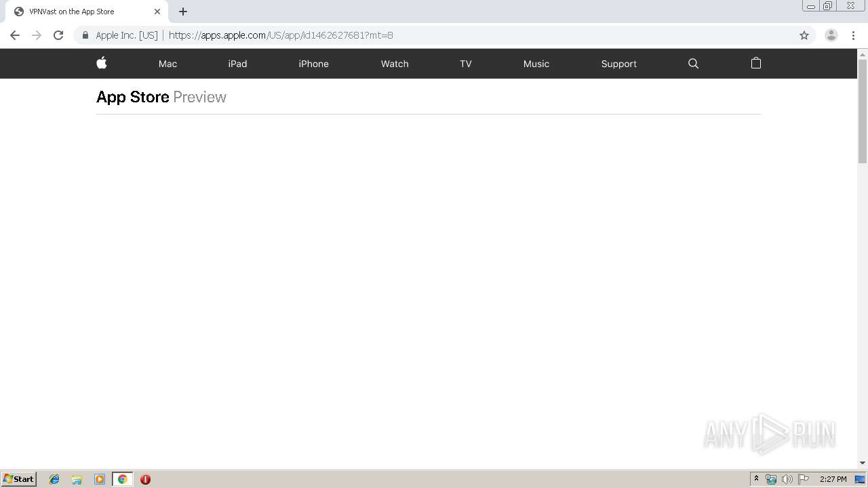Open the iPad section
Screen dimensions: 868x488
tap(237, 64)
